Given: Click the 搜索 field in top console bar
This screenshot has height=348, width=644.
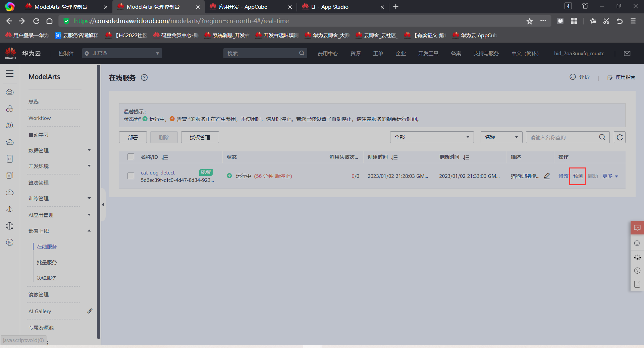Looking at the screenshot, I should coord(265,53).
